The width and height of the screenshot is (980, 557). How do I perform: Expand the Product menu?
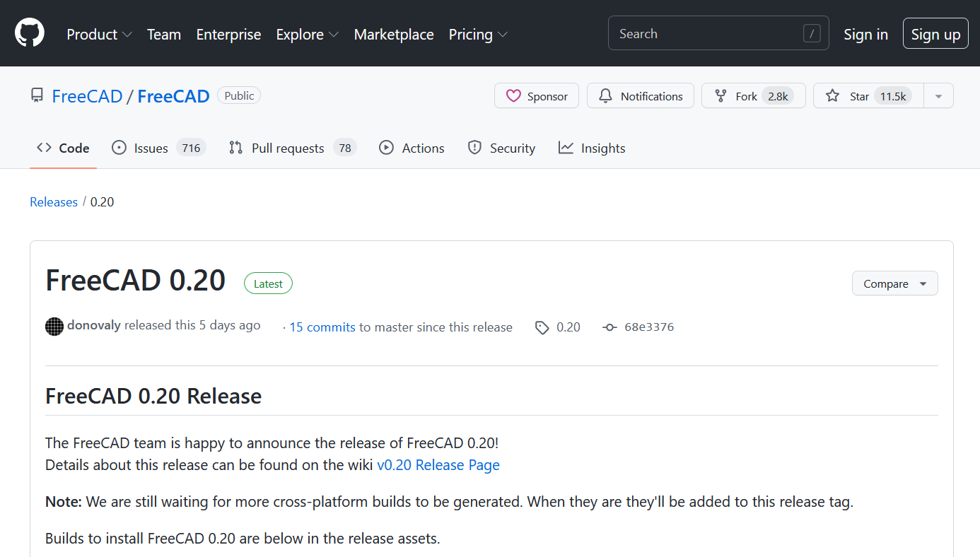[99, 34]
